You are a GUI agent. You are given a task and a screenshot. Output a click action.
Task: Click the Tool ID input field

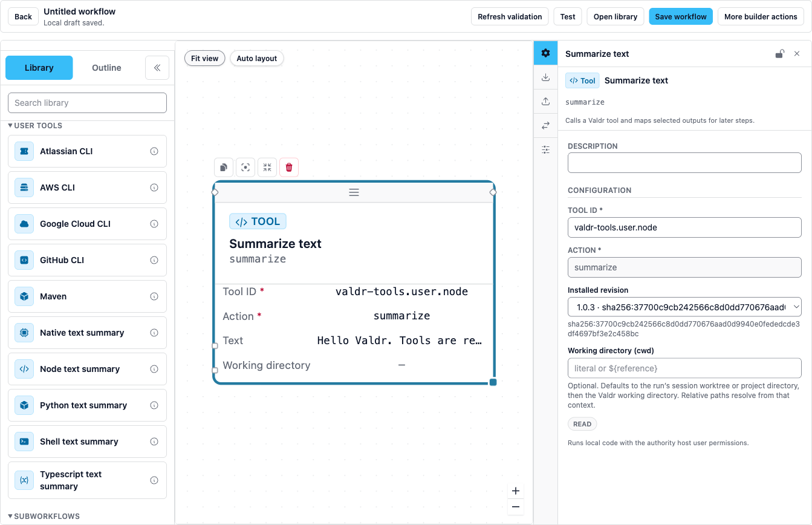tap(684, 227)
